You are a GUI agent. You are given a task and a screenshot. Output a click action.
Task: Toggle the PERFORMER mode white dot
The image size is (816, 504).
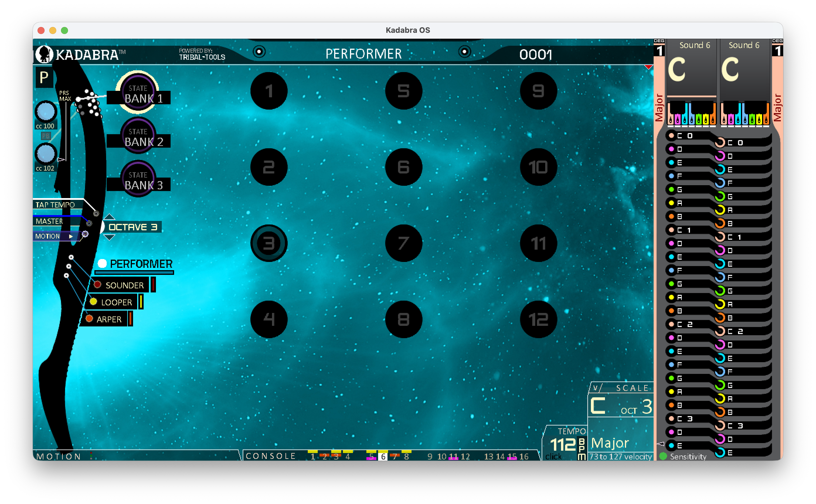tap(102, 264)
